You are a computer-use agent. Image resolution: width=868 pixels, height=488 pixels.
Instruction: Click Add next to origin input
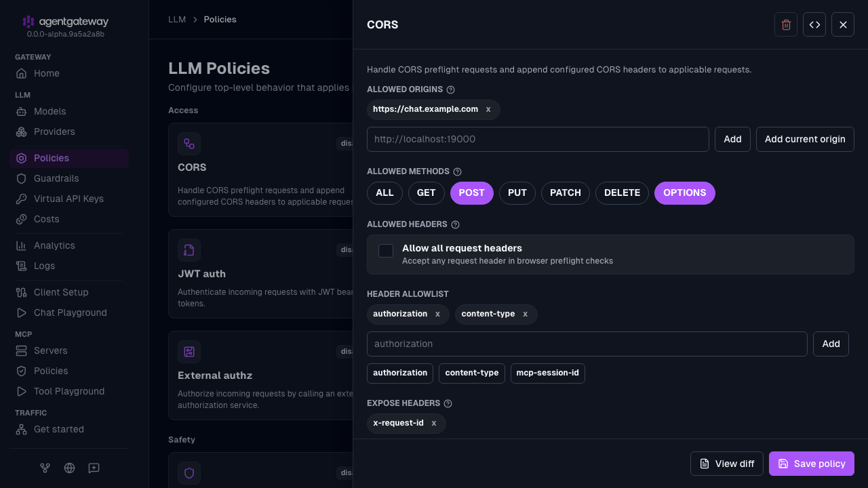(x=732, y=139)
